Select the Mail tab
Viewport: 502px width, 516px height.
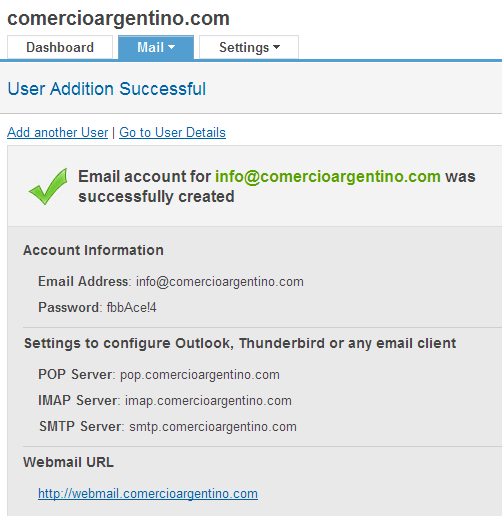[x=156, y=47]
